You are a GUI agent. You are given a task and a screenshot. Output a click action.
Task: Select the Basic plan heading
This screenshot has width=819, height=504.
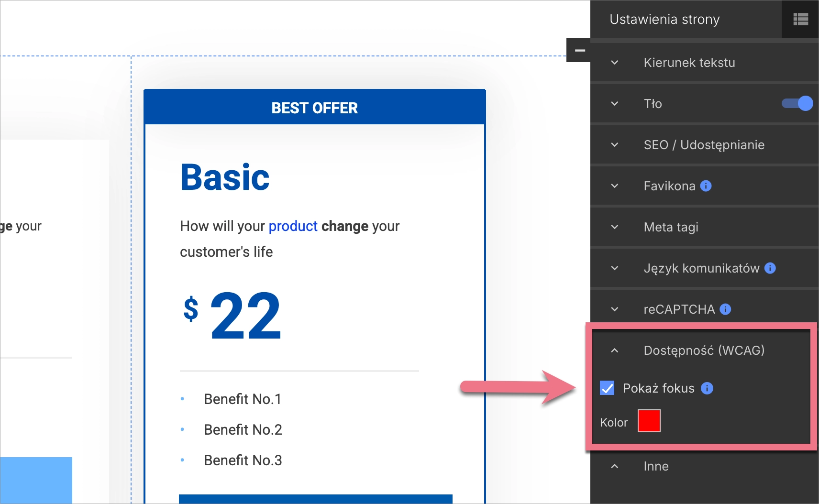tap(225, 177)
